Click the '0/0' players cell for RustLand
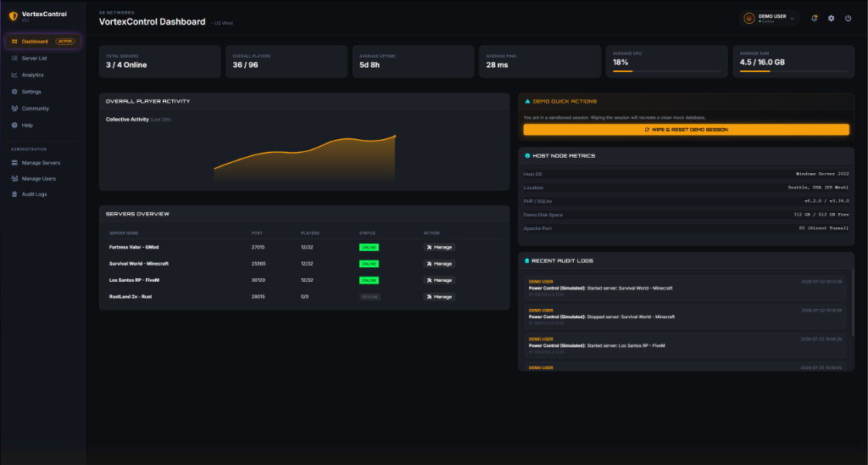Screen dimensions: 868x465 304,297
